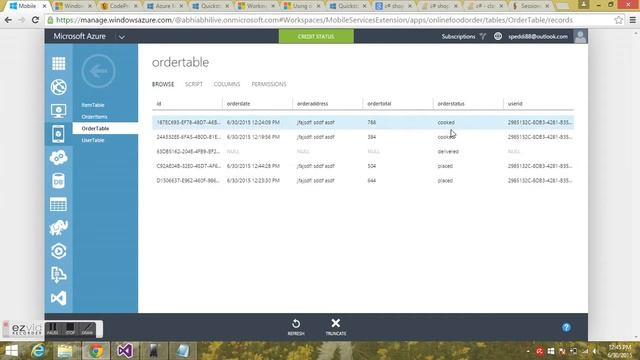This screenshot has width=640, height=360.
Task: Select OrderItems in the table list
Action: 94,117
